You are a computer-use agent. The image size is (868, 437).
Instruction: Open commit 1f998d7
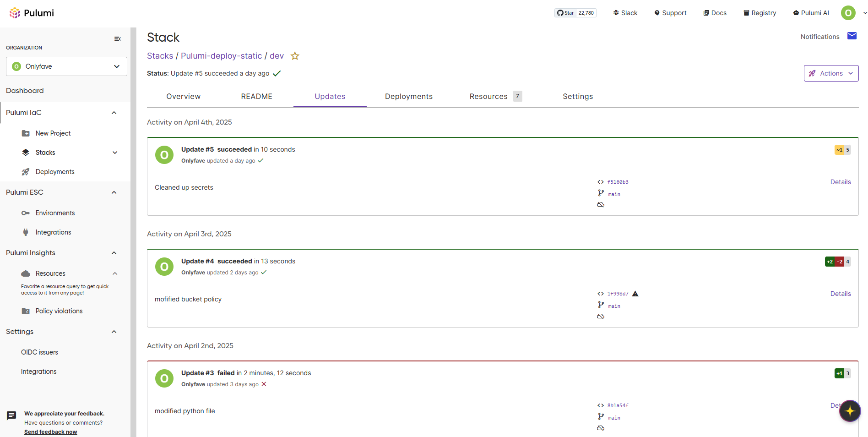click(x=618, y=294)
